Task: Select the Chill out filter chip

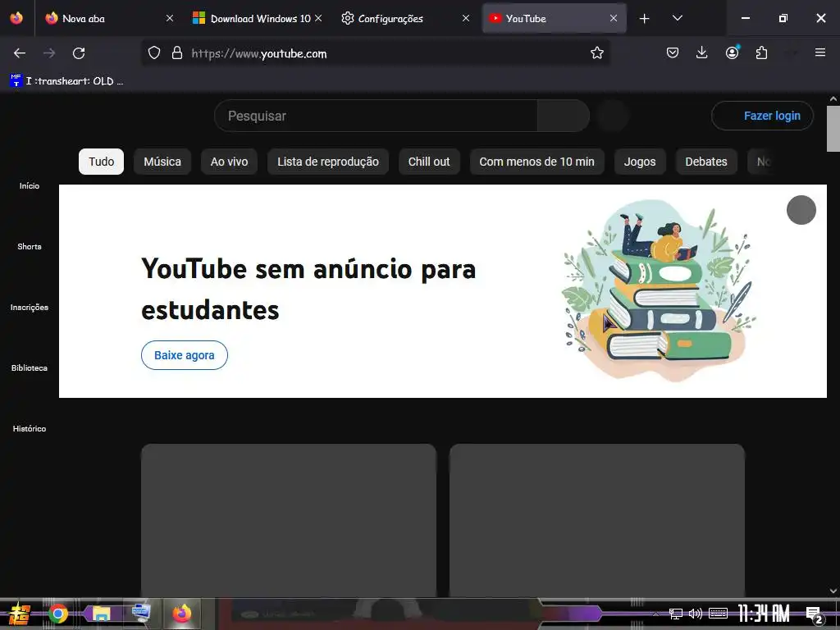Action: tap(429, 162)
